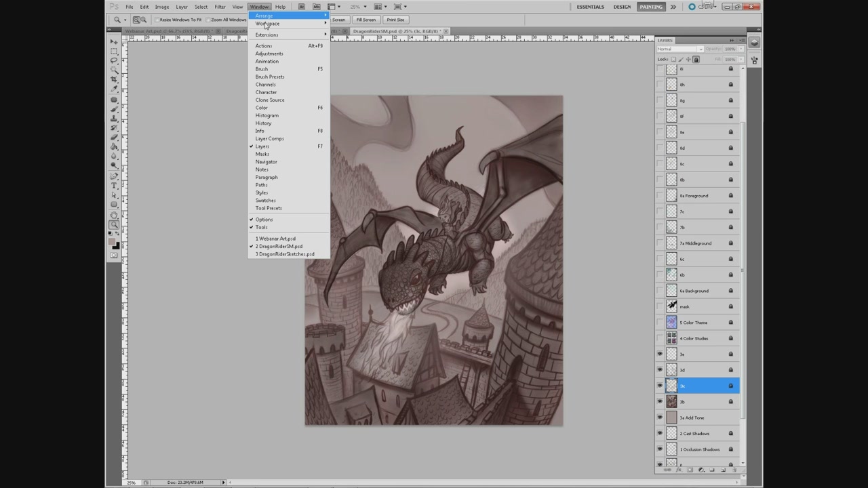Show the 5 Color Theme layer

660,322
